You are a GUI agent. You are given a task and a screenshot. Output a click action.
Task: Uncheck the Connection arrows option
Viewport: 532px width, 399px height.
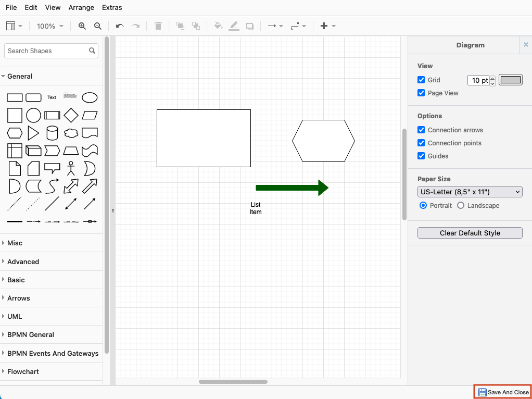tap(422, 130)
